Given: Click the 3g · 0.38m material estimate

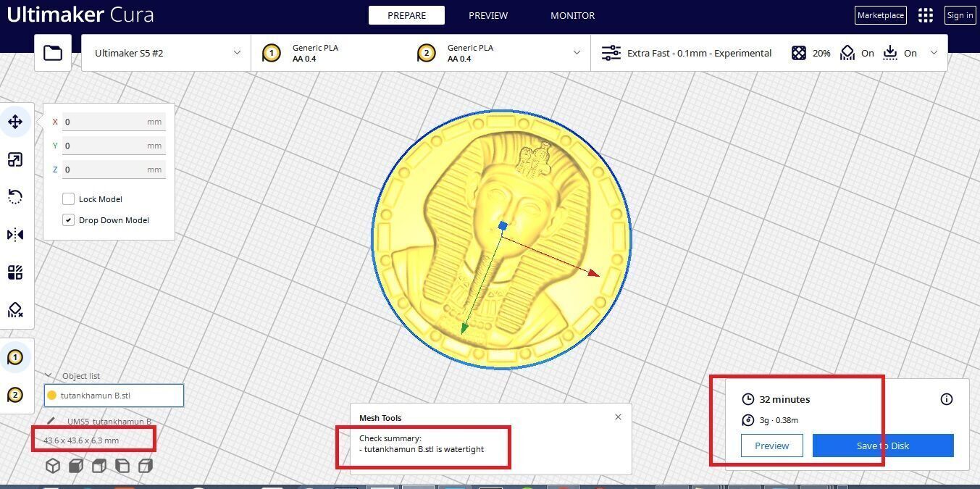Looking at the screenshot, I should [x=779, y=420].
